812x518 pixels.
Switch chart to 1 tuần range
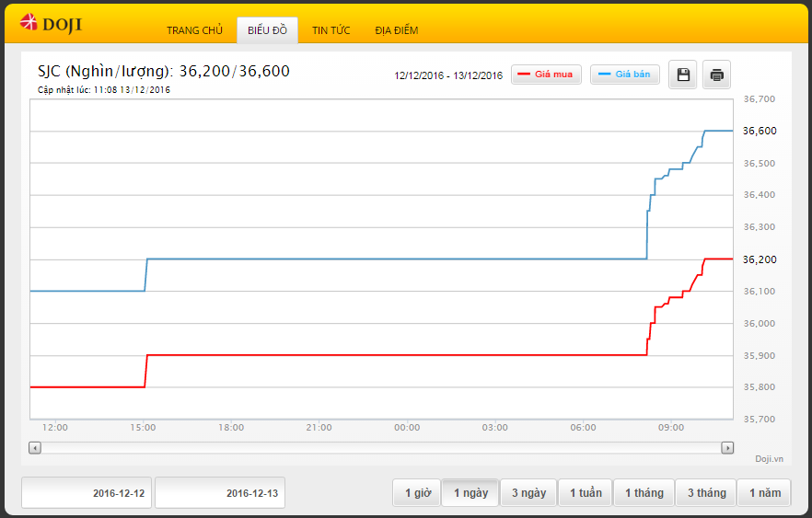pyautogui.click(x=586, y=492)
